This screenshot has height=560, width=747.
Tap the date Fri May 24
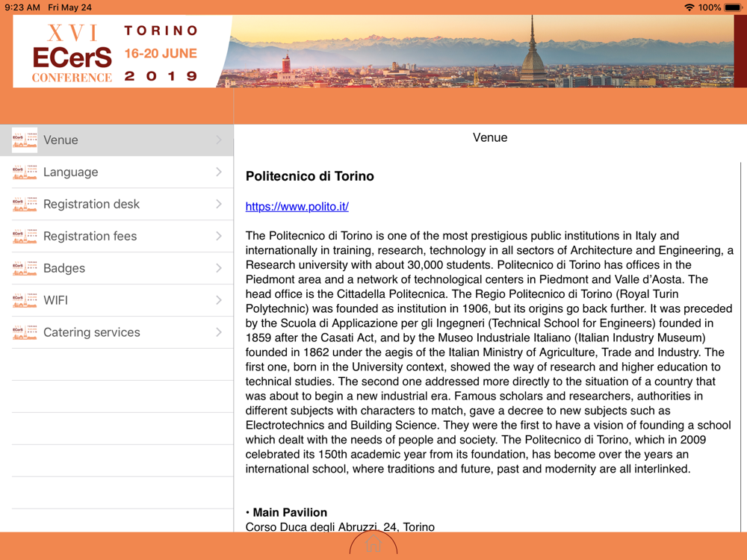[69, 7]
